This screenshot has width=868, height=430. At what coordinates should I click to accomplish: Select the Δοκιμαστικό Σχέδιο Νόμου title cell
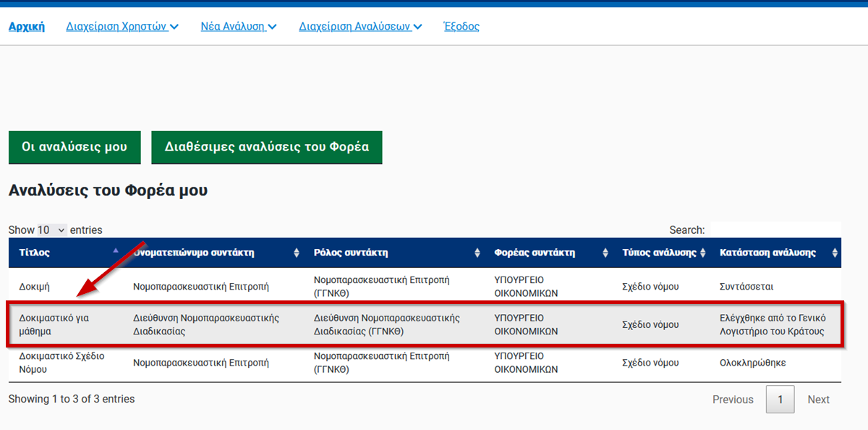(x=67, y=363)
